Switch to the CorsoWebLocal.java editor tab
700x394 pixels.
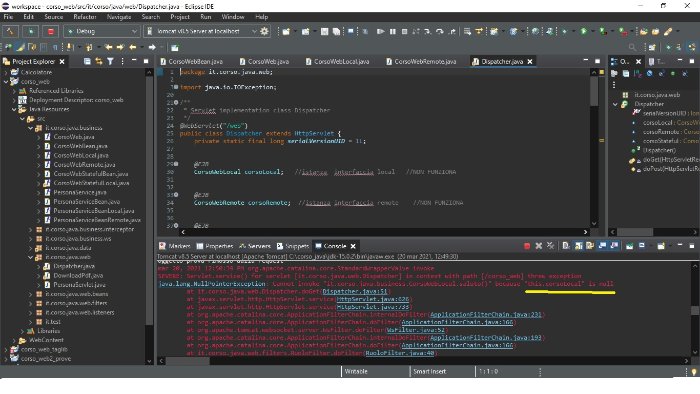click(x=338, y=62)
